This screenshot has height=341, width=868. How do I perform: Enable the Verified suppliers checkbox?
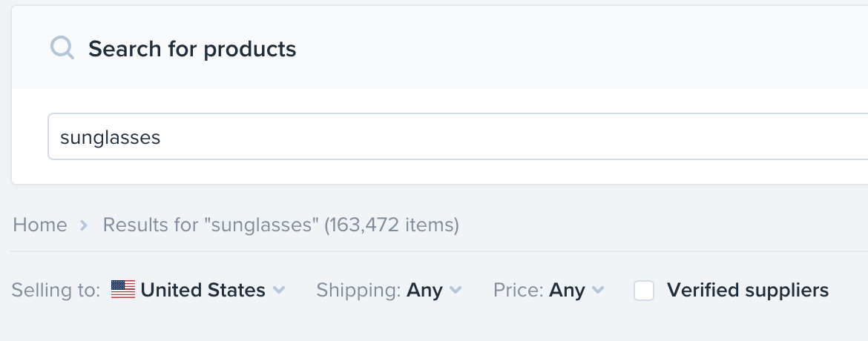pos(644,291)
